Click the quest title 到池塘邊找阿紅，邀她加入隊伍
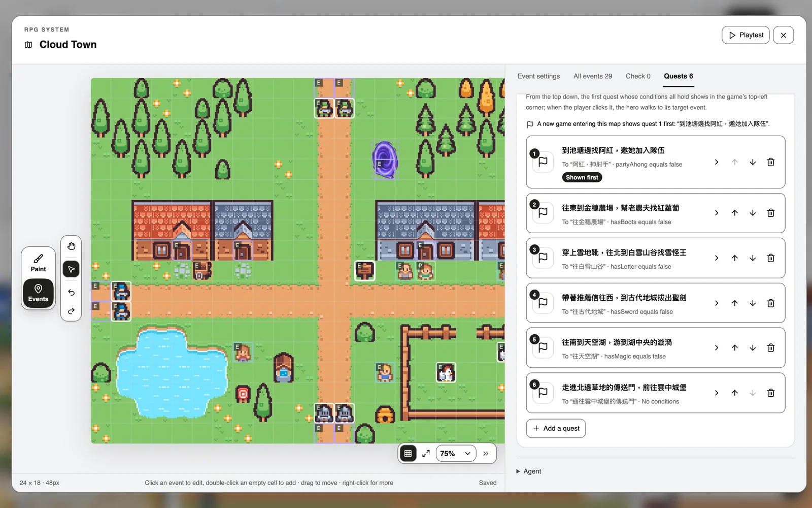Screen dimensions: 812x508 click(x=613, y=150)
